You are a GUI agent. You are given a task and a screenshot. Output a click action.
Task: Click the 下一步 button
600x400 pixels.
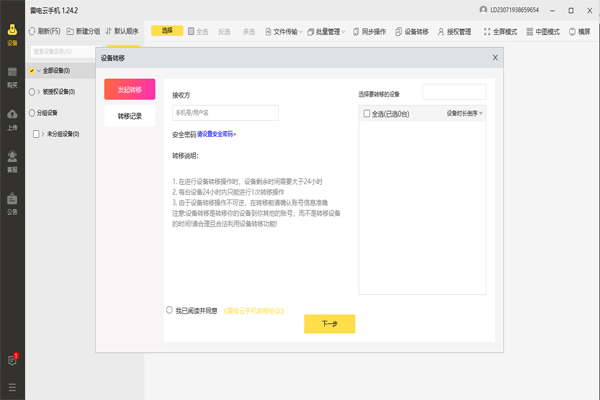click(329, 324)
